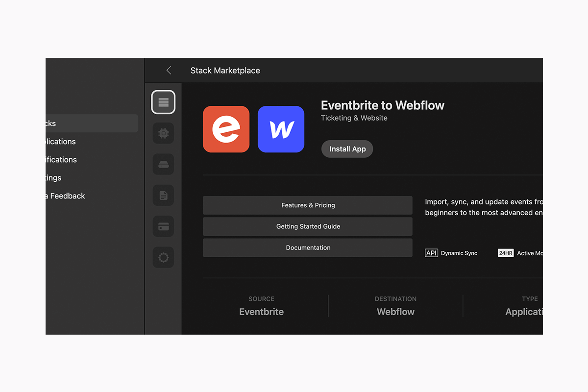Open the Documentation button

click(308, 247)
